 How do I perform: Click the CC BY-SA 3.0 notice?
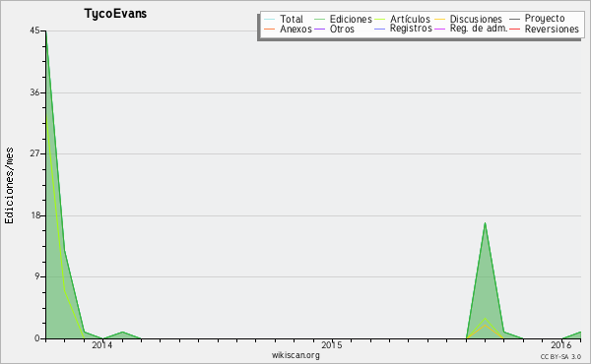[x=560, y=356]
